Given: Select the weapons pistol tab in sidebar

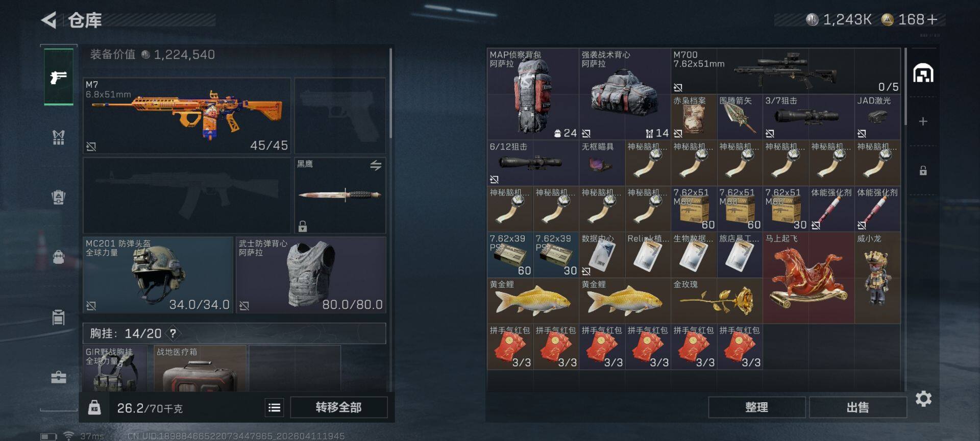Looking at the screenshot, I should 59,77.
